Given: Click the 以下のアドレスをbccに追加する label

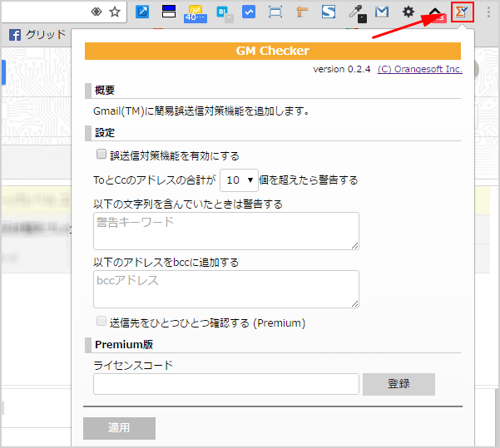Looking at the screenshot, I should click(166, 263).
